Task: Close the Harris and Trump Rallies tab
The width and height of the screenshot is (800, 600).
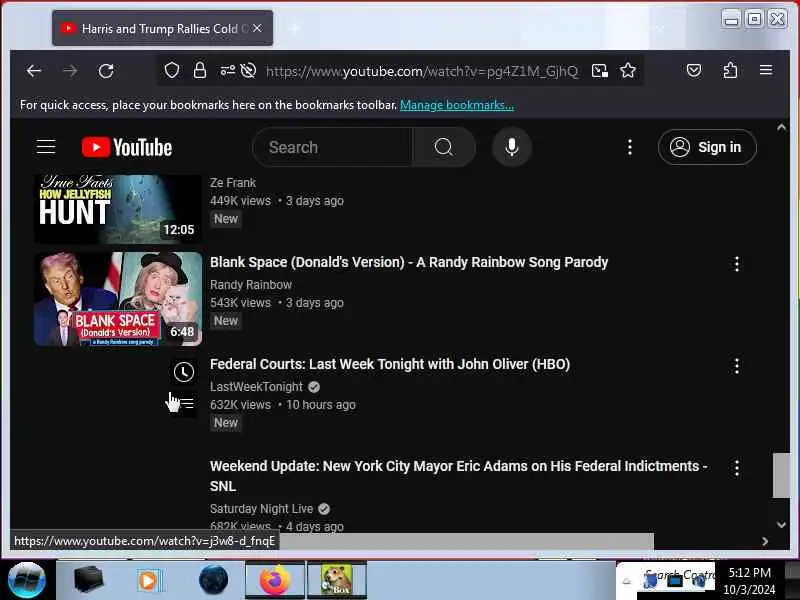Action: pos(258,29)
